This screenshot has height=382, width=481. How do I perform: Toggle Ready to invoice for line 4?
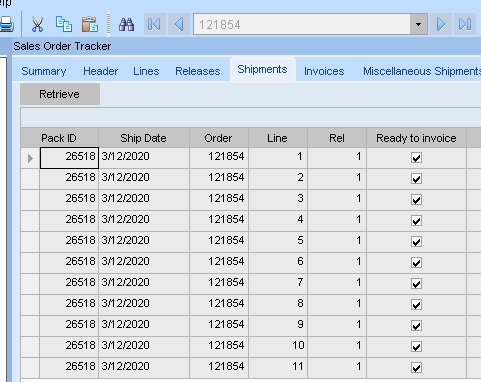pos(416,221)
